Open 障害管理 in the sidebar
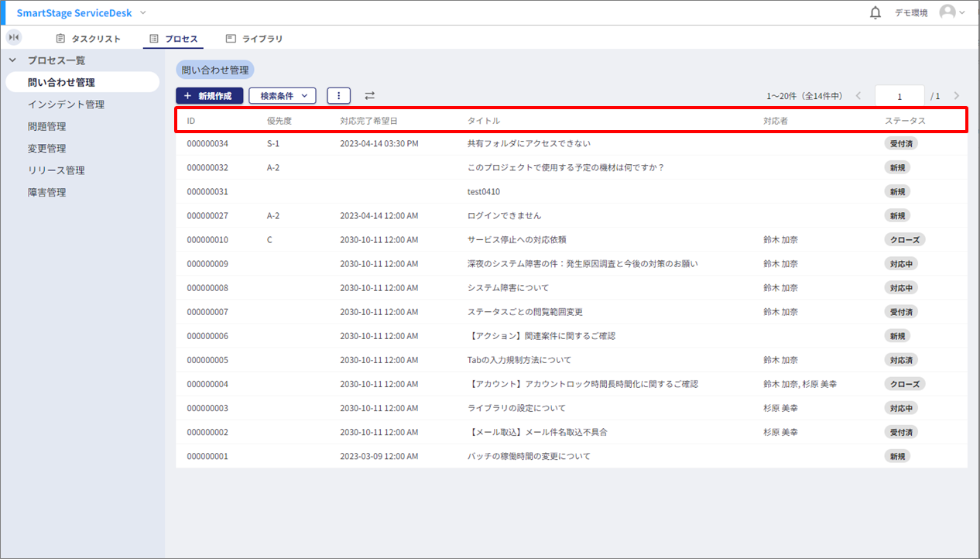This screenshot has width=980, height=559. 47,193
